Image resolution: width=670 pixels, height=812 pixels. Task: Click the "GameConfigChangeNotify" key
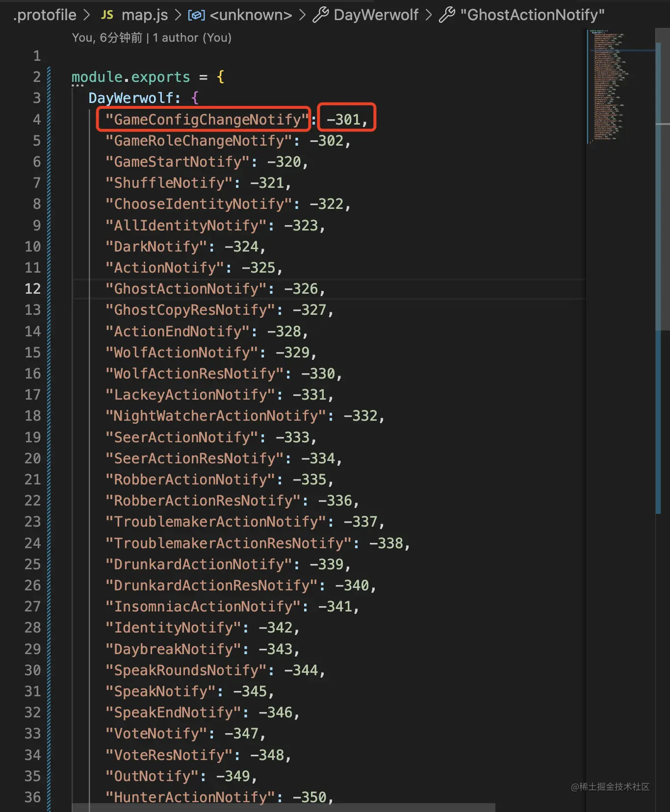pyautogui.click(x=207, y=119)
